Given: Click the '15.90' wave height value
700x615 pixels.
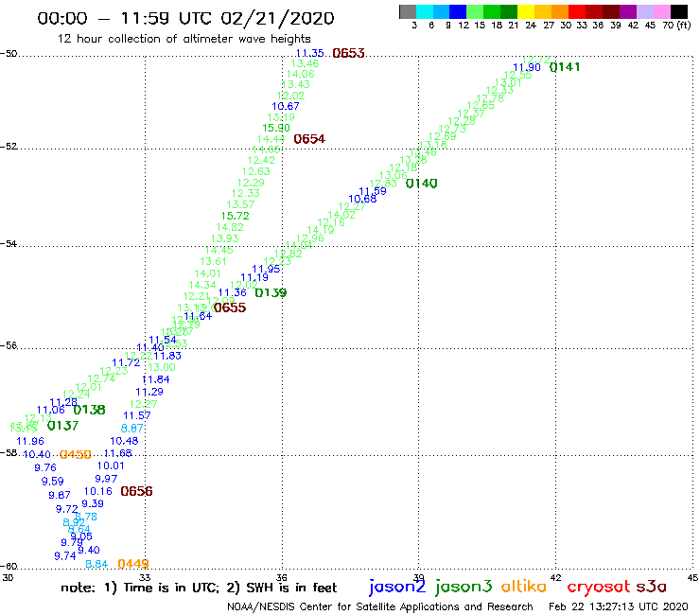Looking at the screenshot, I should pyautogui.click(x=276, y=128).
